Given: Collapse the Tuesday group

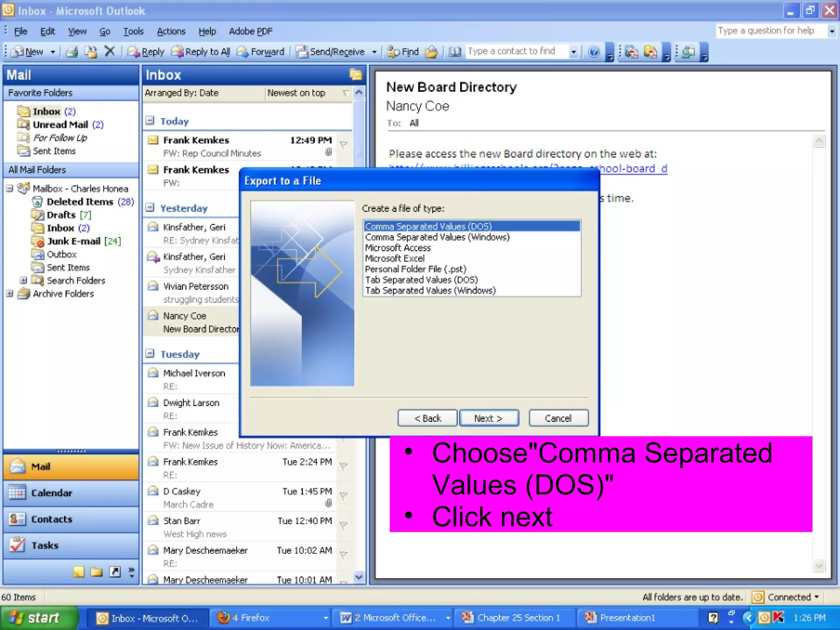Looking at the screenshot, I should [x=150, y=354].
